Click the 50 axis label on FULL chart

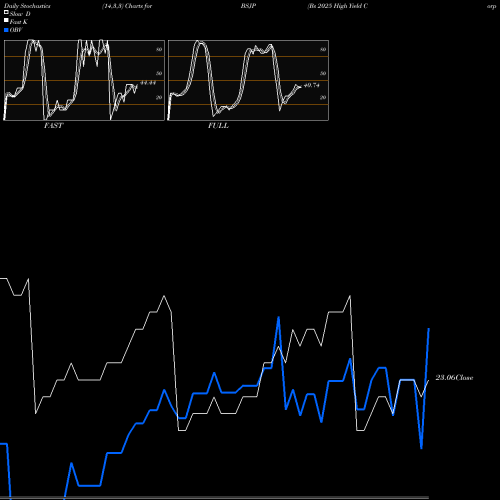pyautogui.click(x=323, y=73)
